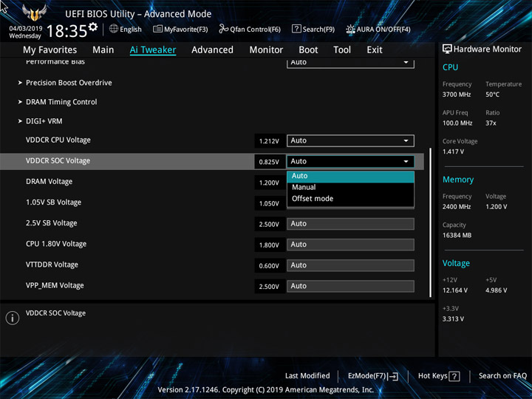
Task: Click the 3.313 V reading
Action: tap(453, 319)
